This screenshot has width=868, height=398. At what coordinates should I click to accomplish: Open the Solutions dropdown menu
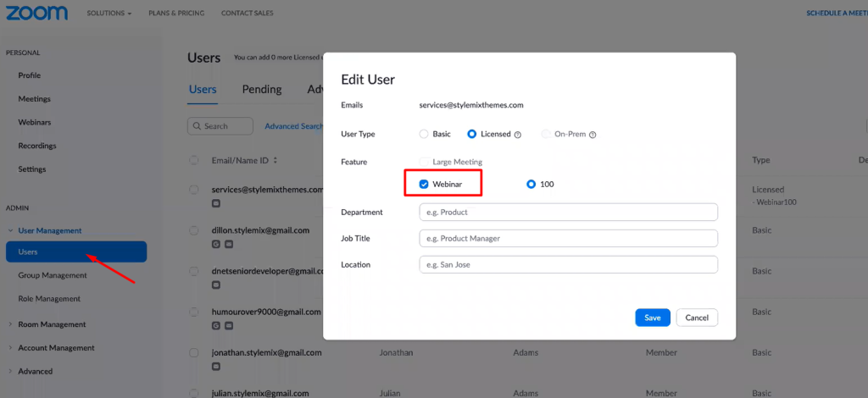point(109,14)
